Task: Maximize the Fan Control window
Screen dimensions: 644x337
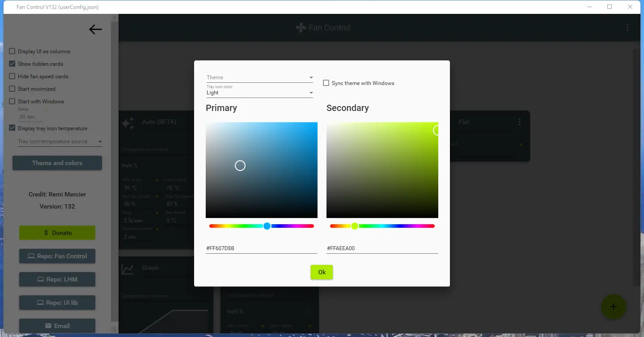Action: (610, 7)
